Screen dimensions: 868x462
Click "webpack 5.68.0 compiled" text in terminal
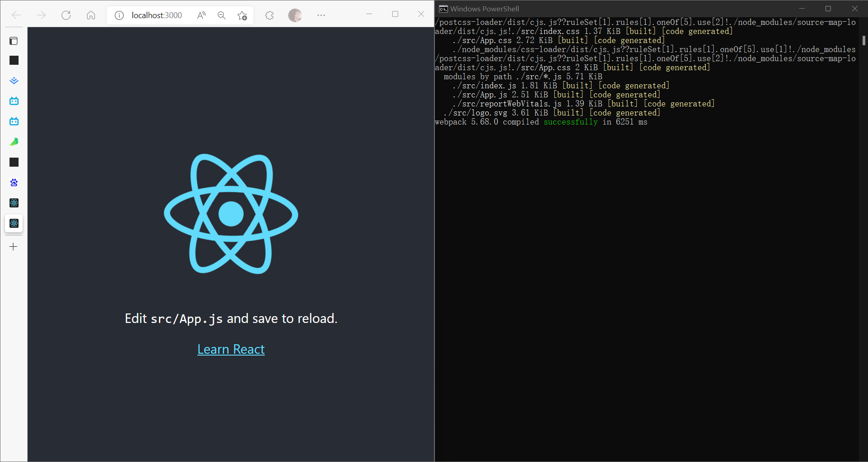coord(487,122)
